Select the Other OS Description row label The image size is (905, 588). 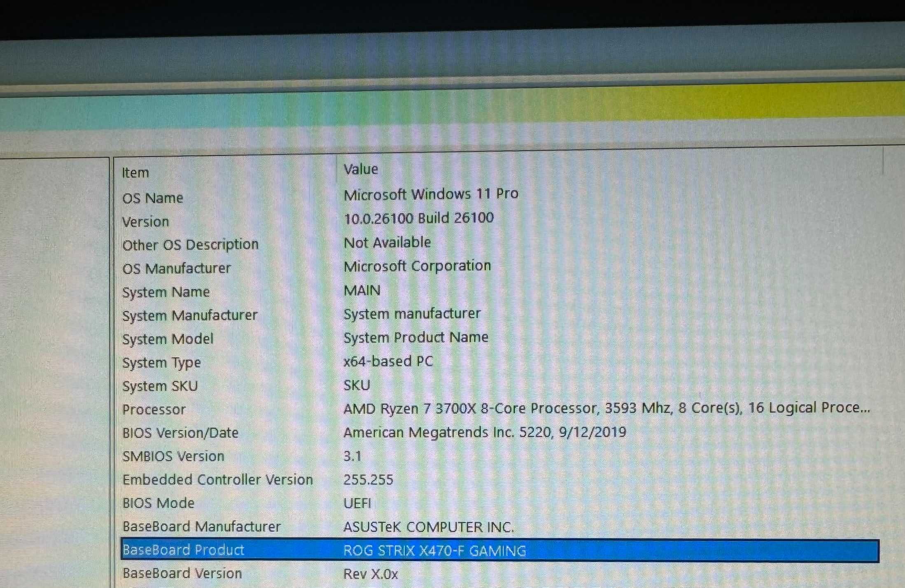click(x=191, y=245)
